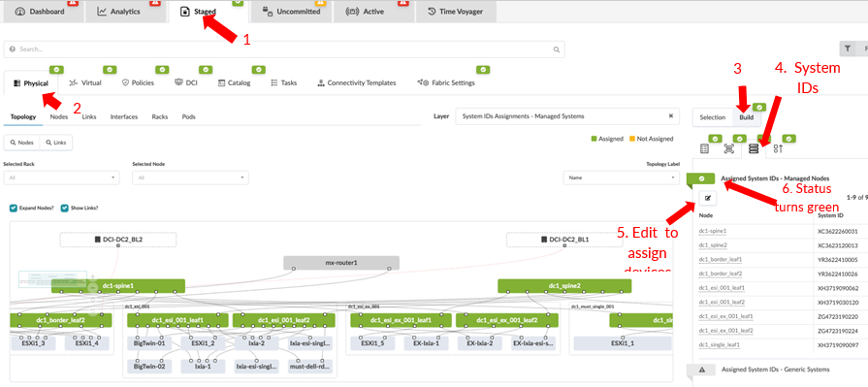Click the search magnifier icon in search bar
Viewport: 868px width, 387px height.
coord(557,49)
